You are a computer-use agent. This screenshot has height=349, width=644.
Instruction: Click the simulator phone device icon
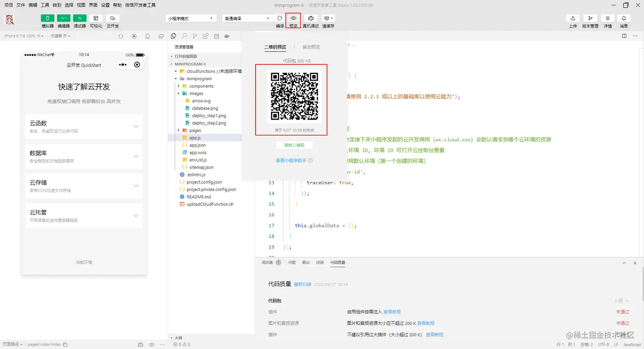click(x=147, y=36)
